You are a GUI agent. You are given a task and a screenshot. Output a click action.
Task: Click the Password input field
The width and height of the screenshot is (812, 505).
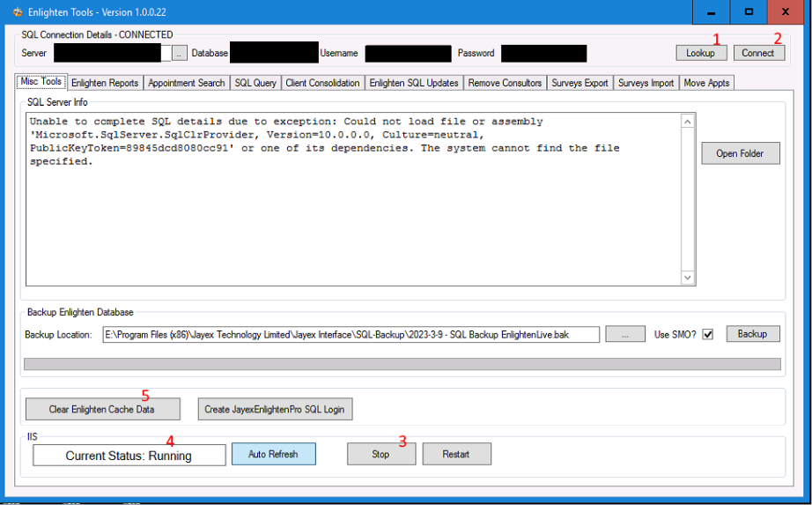pos(543,54)
